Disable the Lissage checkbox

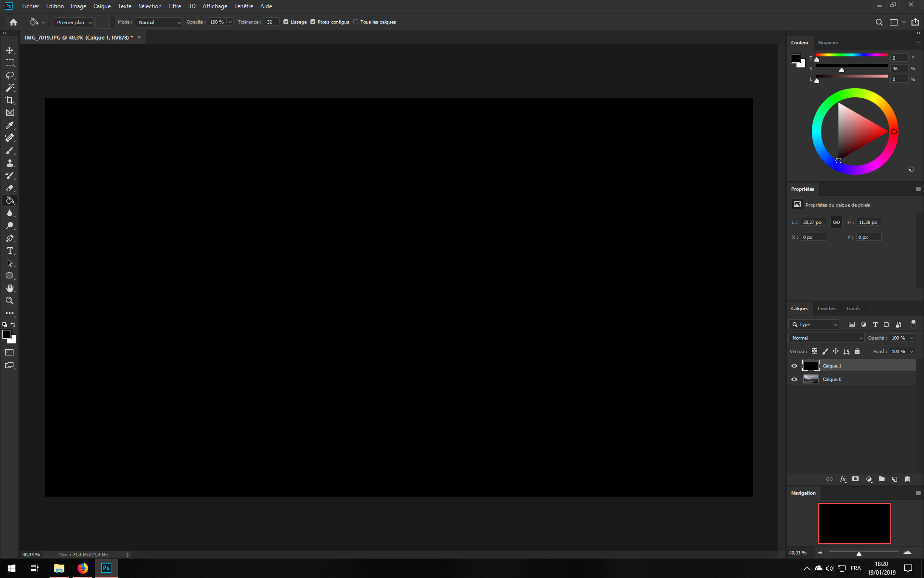pos(286,22)
